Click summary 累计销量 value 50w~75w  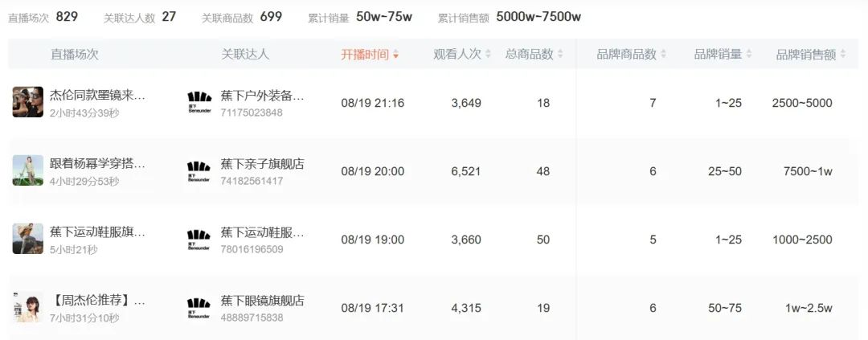tap(384, 17)
